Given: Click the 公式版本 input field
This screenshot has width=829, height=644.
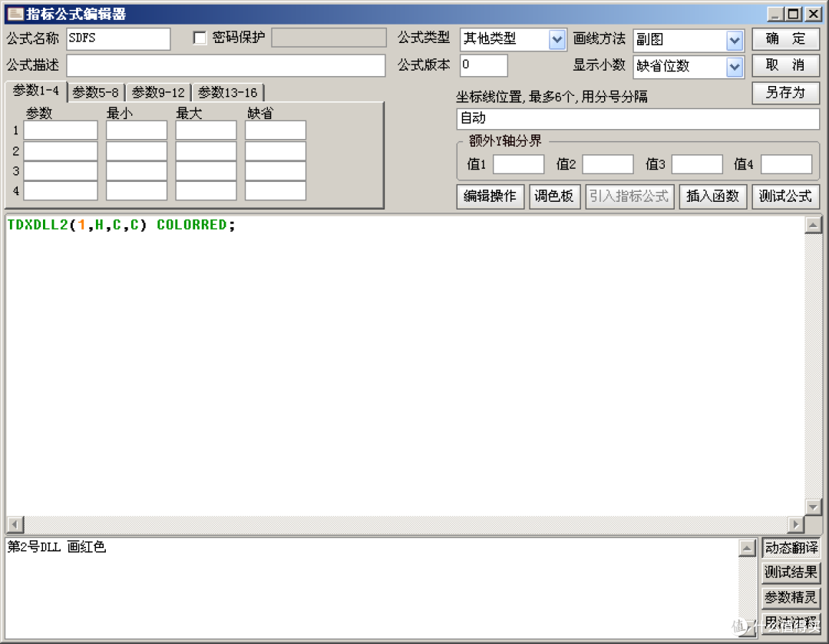Looking at the screenshot, I should (x=484, y=65).
